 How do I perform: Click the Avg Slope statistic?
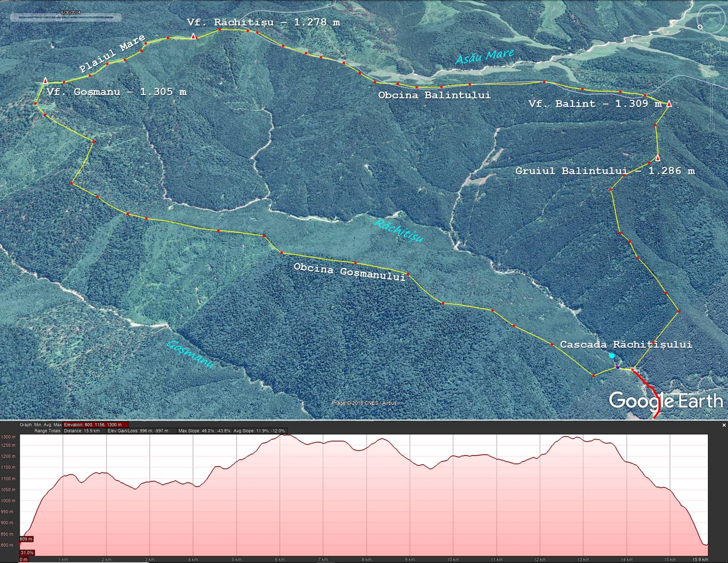tap(259, 431)
